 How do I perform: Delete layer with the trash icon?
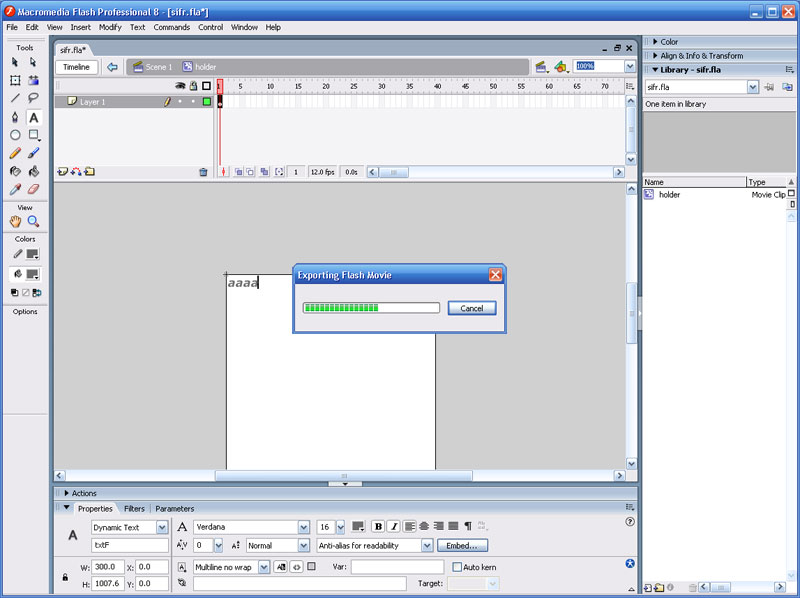pos(203,172)
